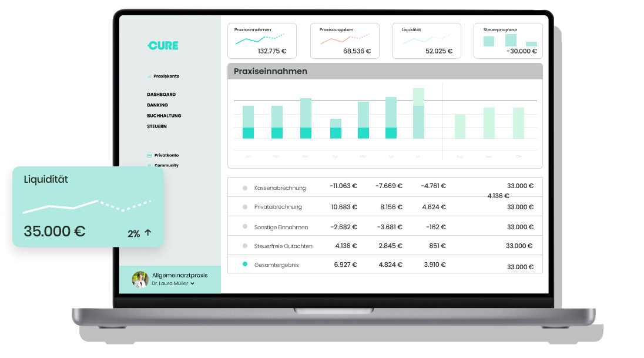This screenshot has height=358, width=644.
Task: Click the tallest July bar in chart
Action: 418,115
